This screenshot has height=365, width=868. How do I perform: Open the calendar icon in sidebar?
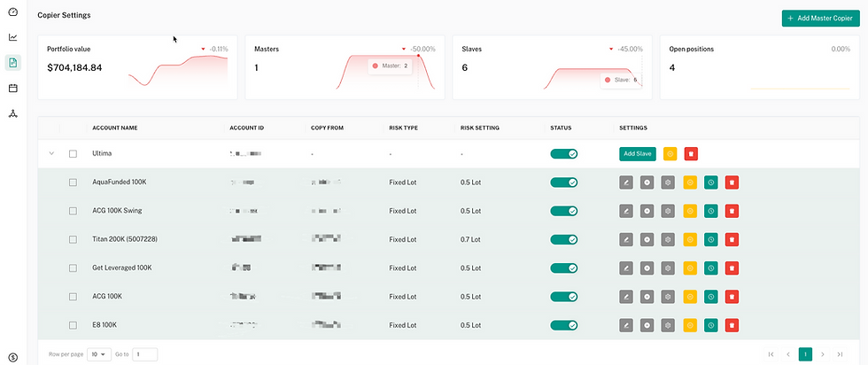pos(12,89)
